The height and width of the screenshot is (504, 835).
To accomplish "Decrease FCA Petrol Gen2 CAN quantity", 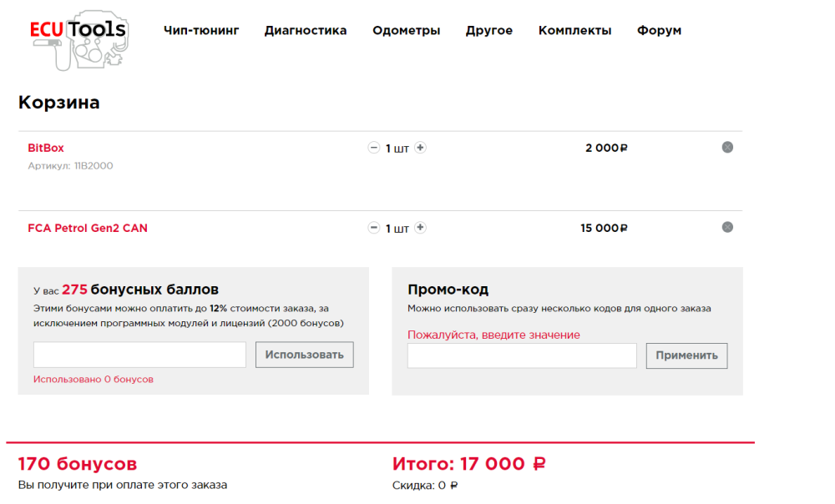I will (374, 227).
